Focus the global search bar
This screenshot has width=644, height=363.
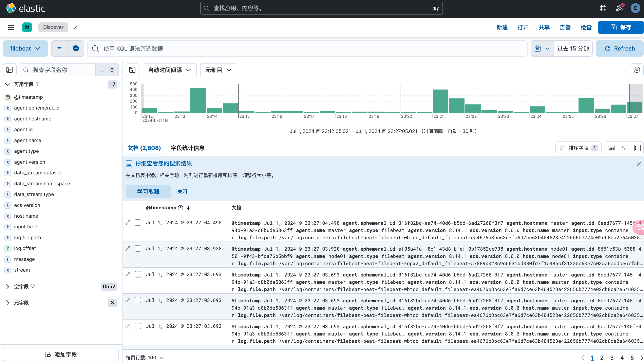coord(322,8)
